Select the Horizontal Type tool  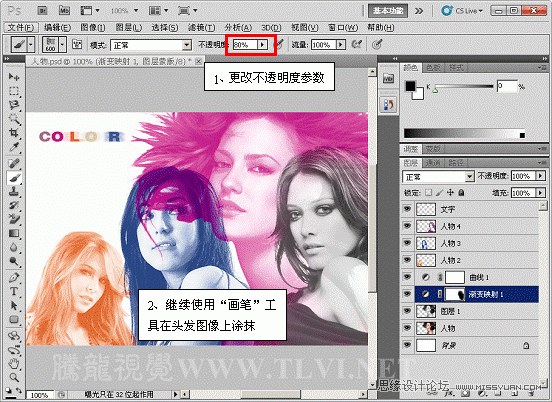click(14, 291)
